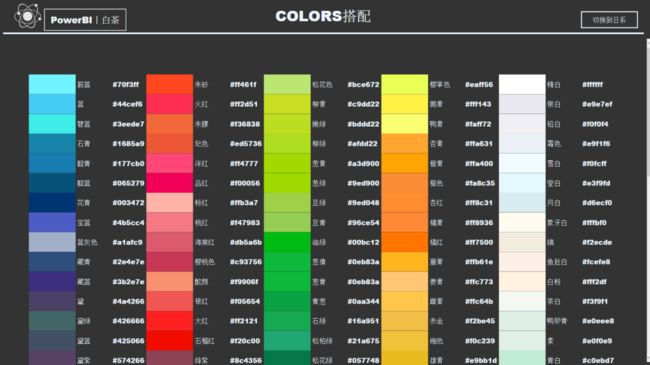650x365 pixels.
Task: Click the pure white swatch for #ffffff
Action: point(522,84)
